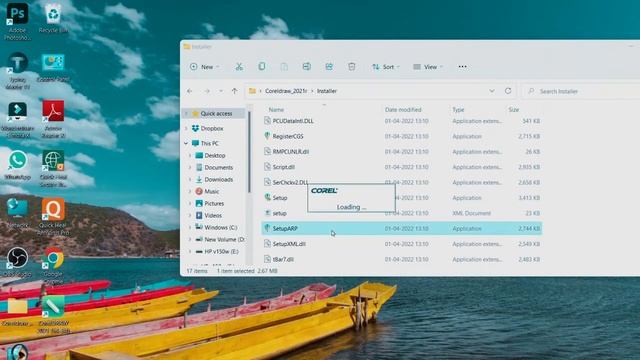Select the SetupXML.dll file
The image size is (640, 360).
pos(402,244)
